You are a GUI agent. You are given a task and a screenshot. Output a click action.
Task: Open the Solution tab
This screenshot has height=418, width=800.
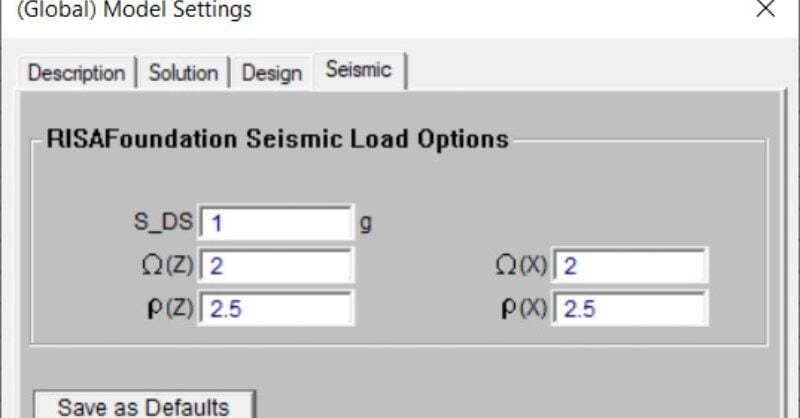click(x=183, y=73)
